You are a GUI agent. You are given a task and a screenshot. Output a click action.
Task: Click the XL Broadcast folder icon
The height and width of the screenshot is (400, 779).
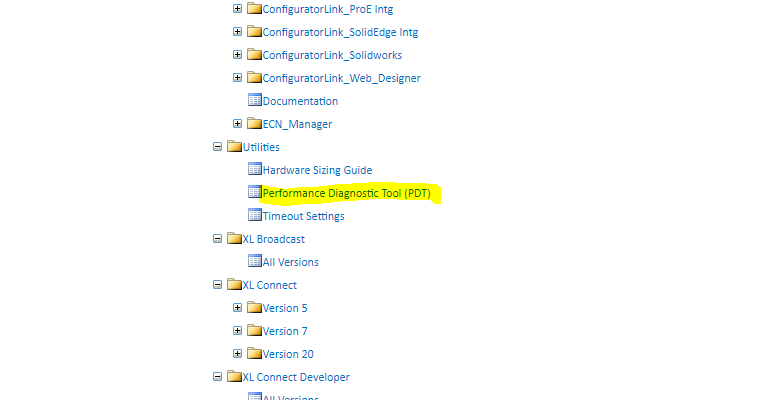click(x=234, y=238)
